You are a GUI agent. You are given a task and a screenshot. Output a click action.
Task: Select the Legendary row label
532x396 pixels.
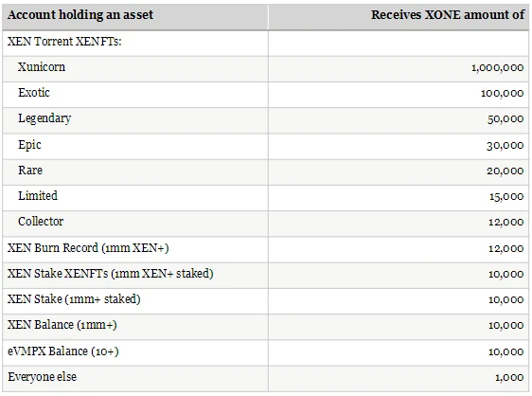[44, 118]
